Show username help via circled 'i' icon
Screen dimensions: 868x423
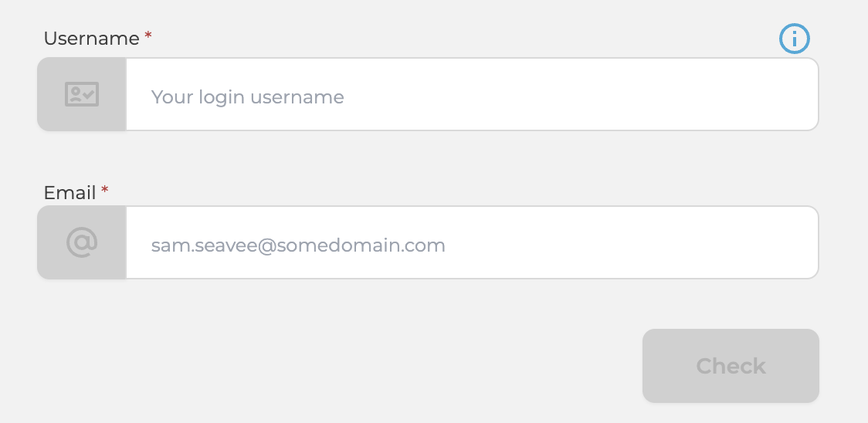(795, 39)
